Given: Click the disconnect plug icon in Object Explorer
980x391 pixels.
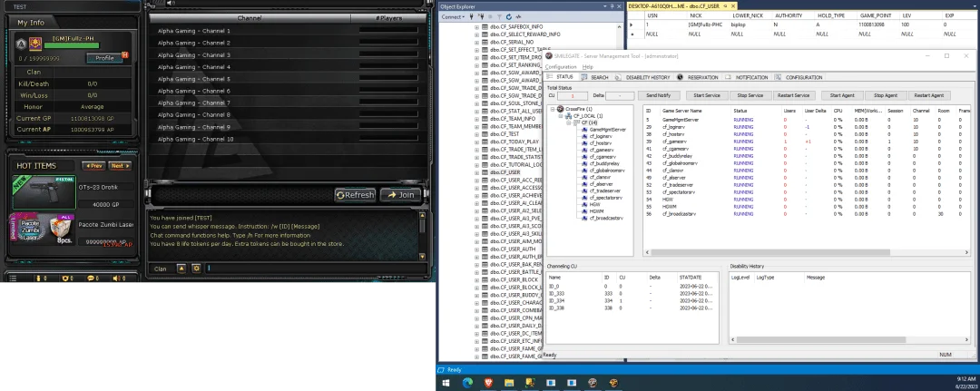Looking at the screenshot, I should click(481, 17).
